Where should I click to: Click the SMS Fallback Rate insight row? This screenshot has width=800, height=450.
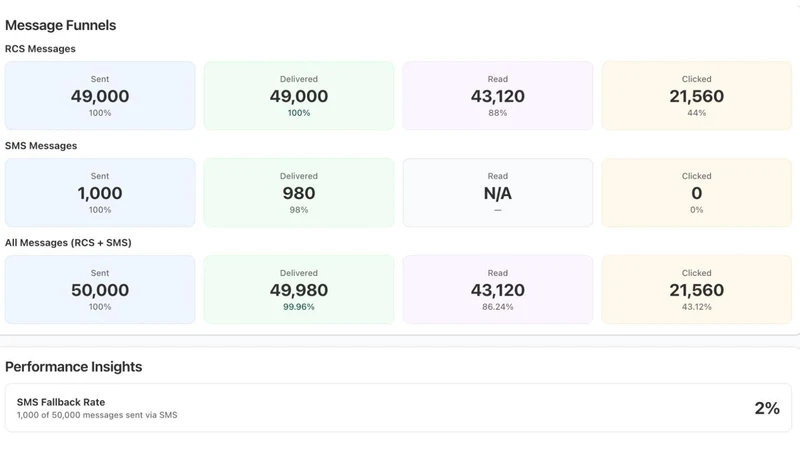[x=398, y=408]
